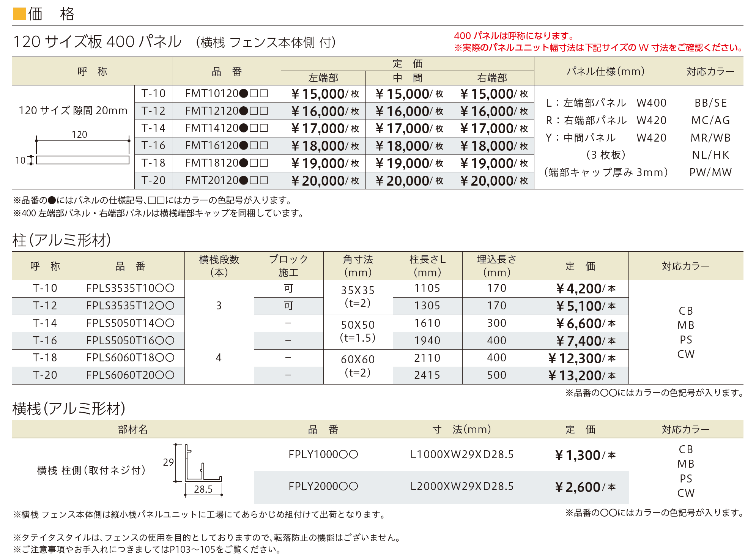Select post product number FPLS3535T10
Image resolution: width=756 pixels, height=558 pixels.
coord(130,288)
